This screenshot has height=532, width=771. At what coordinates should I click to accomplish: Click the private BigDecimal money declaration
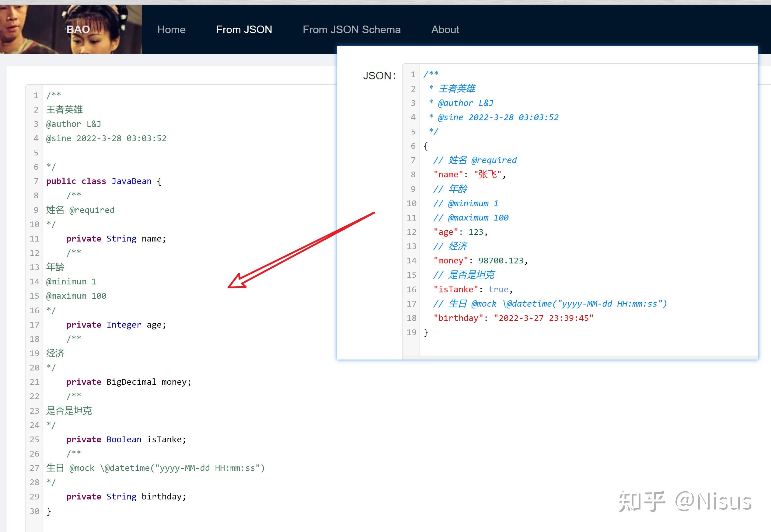pyautogui.click(x=129, y=382)
